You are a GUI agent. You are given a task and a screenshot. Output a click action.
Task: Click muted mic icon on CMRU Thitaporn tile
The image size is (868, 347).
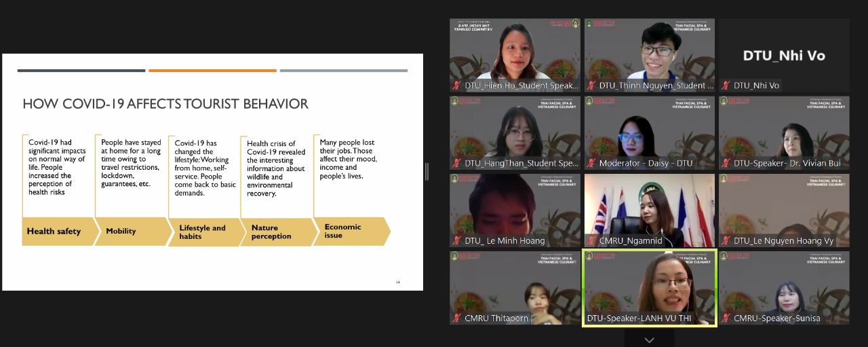[458, 318]
